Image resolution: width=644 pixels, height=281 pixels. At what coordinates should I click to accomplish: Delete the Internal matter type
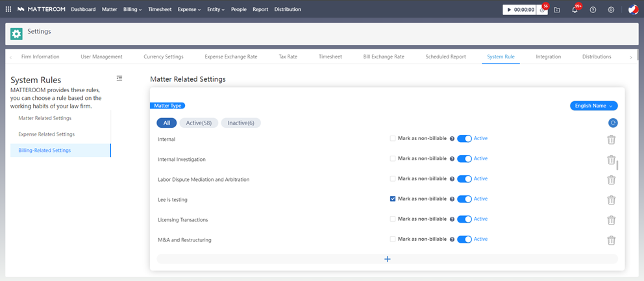(611, 139)
